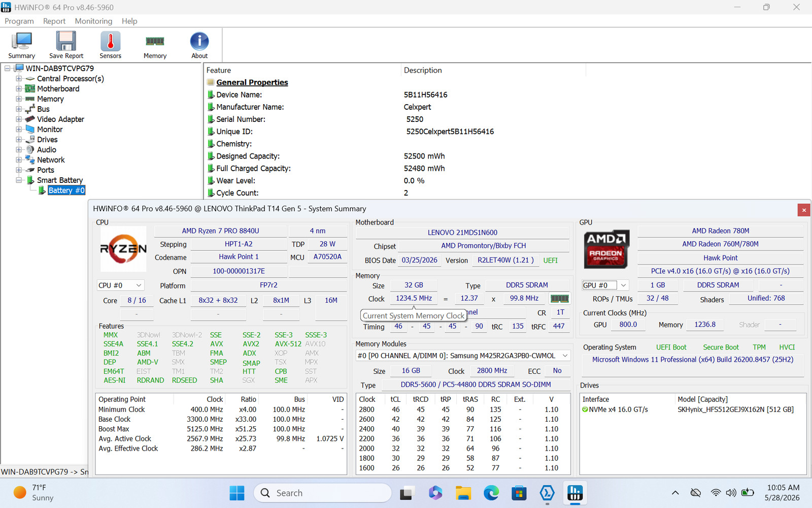
Task: Click the LENOVO 21MDS1N600 motherboard field
Action: pyautogui.click(x=462, y=233)
